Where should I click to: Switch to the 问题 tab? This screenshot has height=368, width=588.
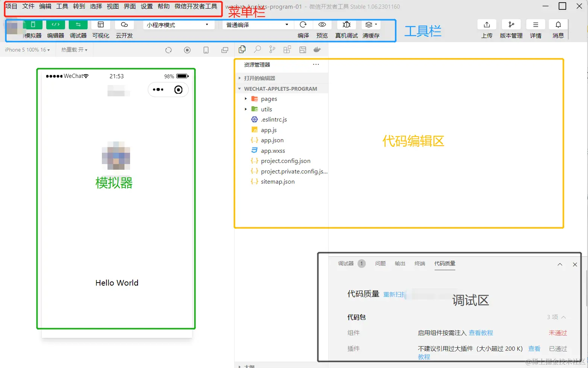[x=380, y=263]
